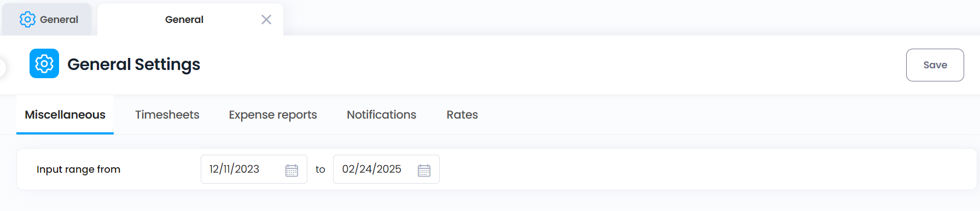Screen dimensions: 980x211
Task: Select the General text of the pinned tab
Action: tap(59, 20)
